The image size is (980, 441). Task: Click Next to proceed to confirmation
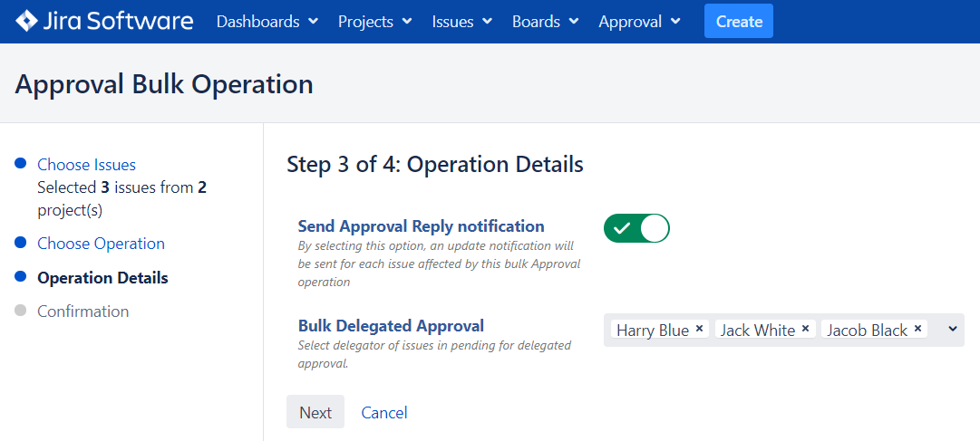coord(315,412)
